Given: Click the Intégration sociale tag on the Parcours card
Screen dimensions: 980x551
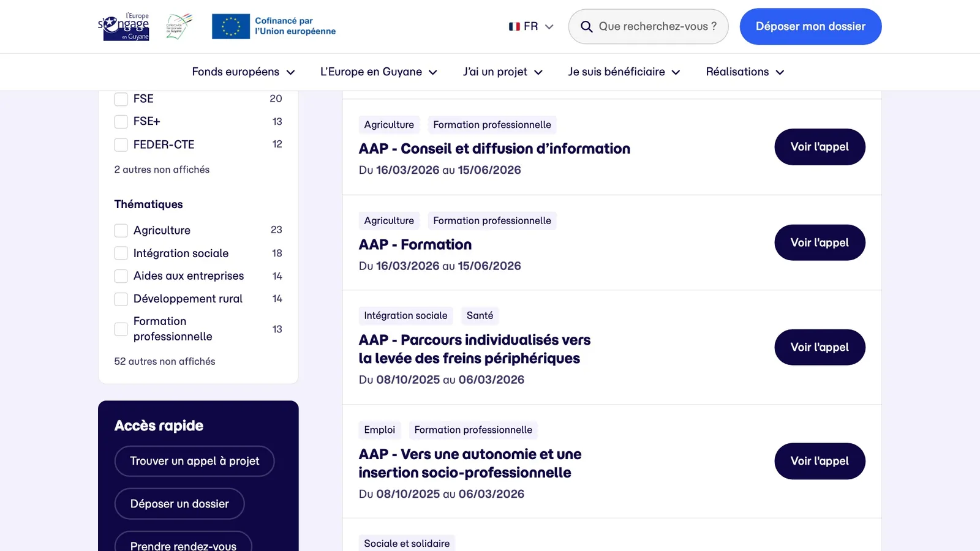Looking at the screenshot, I should coord(405,315).
